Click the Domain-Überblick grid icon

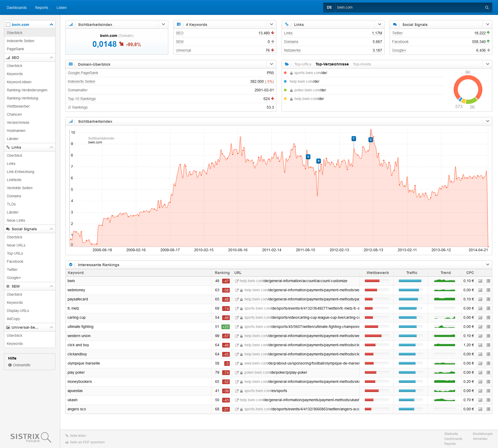coord(71,64)
